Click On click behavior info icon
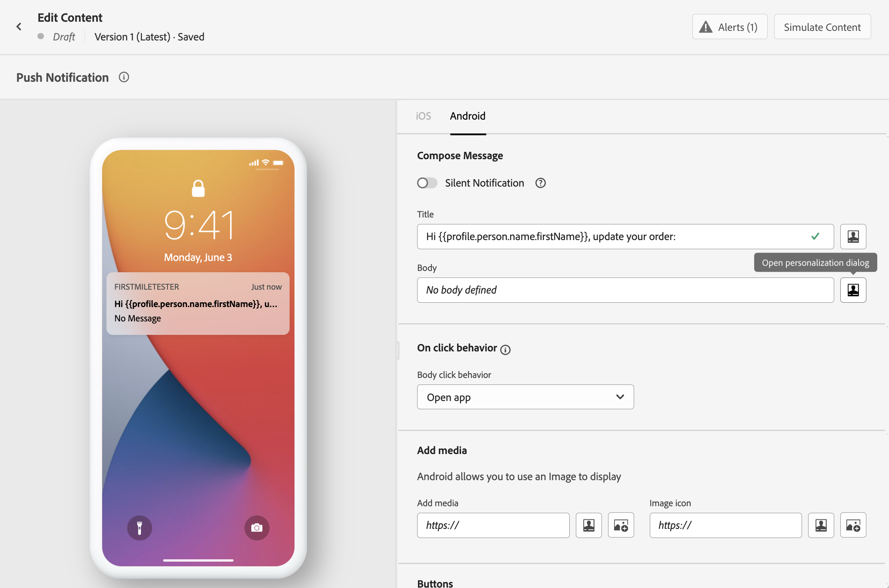This screenshot has height=588, width=889. pyautogui.click(x=505, y=350)
